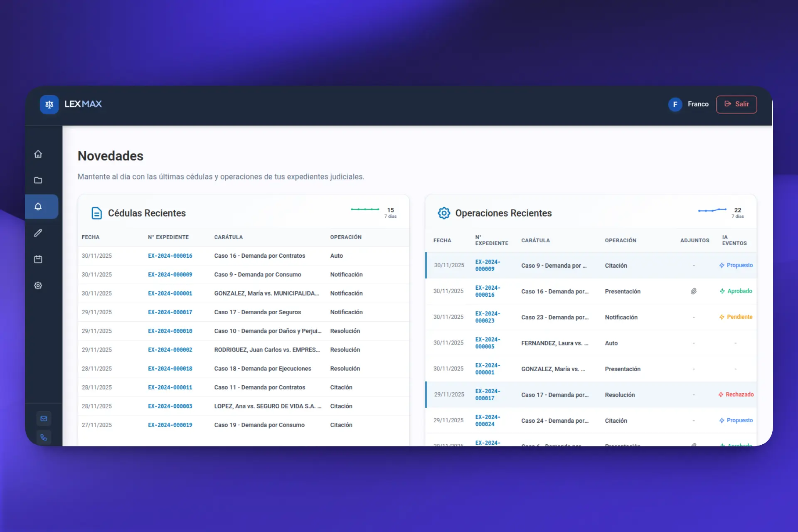Open EX-2024-000009 in Operaciones Recientes
The width and height of the screenshot is (798, 532).
tap(488, 266)
